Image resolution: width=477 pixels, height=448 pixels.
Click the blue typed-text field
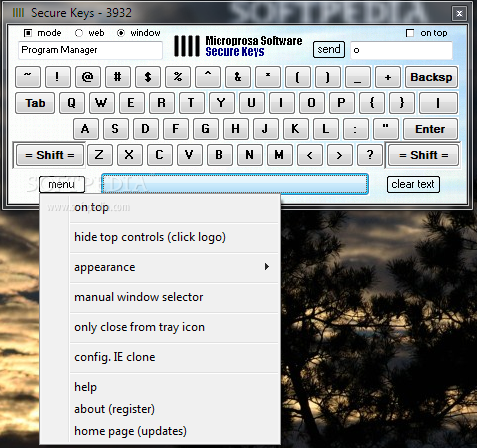coord(235,184)
